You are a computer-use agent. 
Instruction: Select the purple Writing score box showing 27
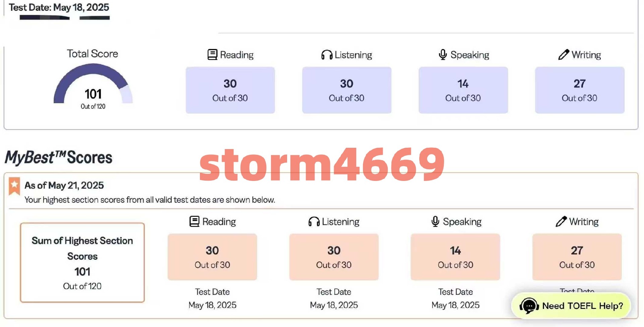tap(580, 90)
